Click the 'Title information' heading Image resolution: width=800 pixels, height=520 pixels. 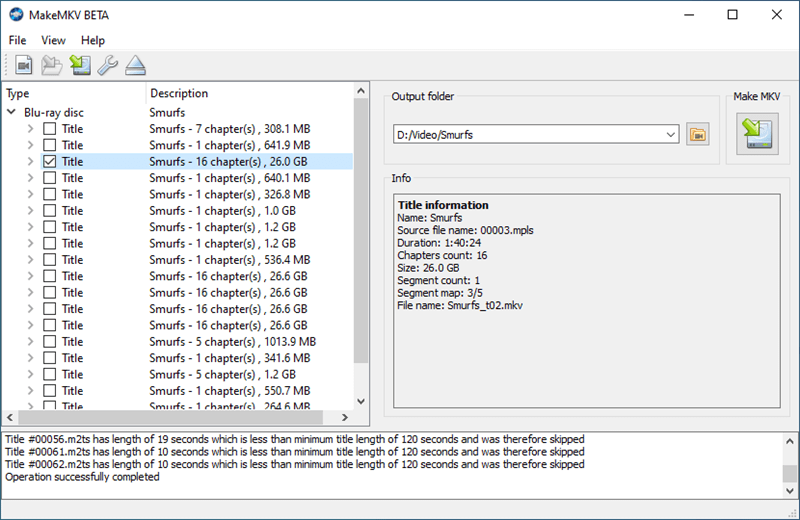click(x=443, y=205)
